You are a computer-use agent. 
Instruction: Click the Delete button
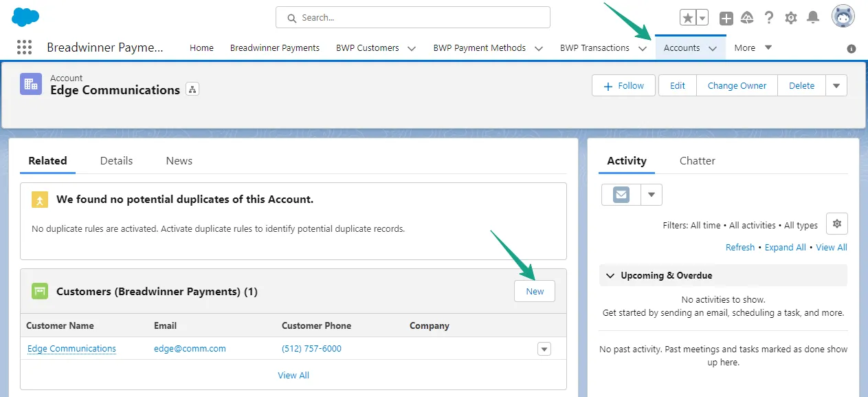point(801,86)
